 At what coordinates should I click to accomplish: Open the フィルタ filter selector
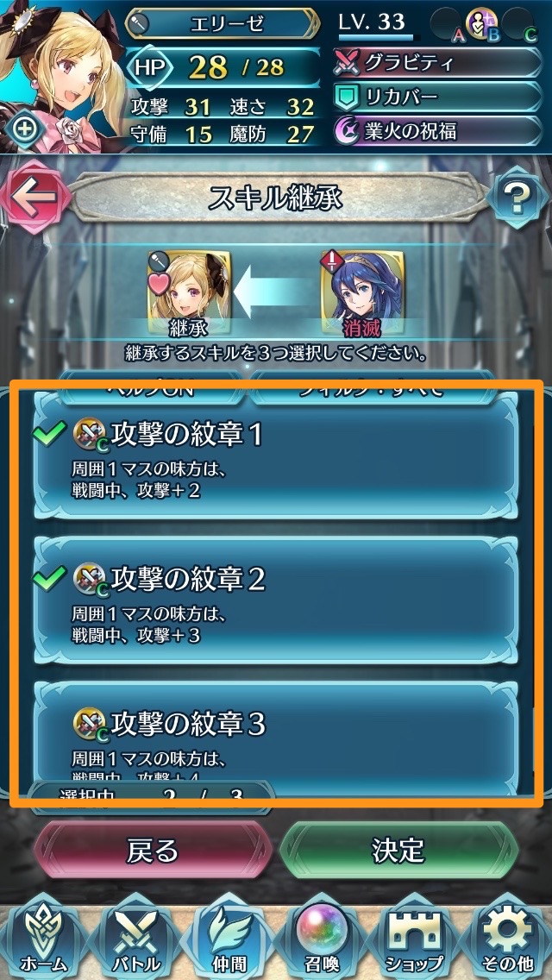point(373,387)
